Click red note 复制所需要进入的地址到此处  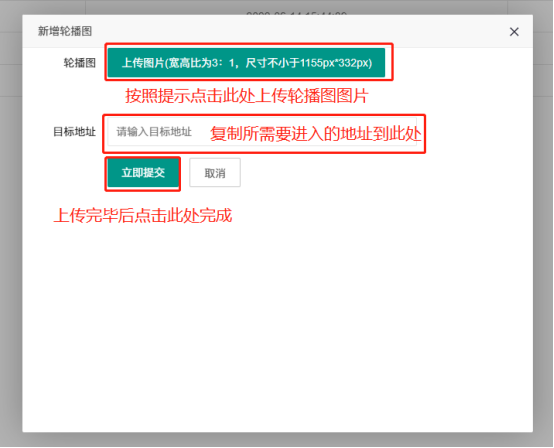316,134
